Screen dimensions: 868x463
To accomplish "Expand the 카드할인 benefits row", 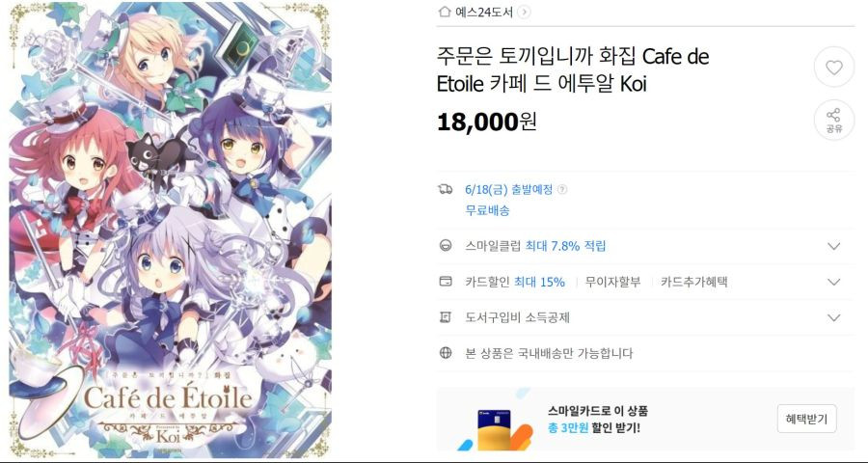I will pyautogui.click(x=833, y=282).
